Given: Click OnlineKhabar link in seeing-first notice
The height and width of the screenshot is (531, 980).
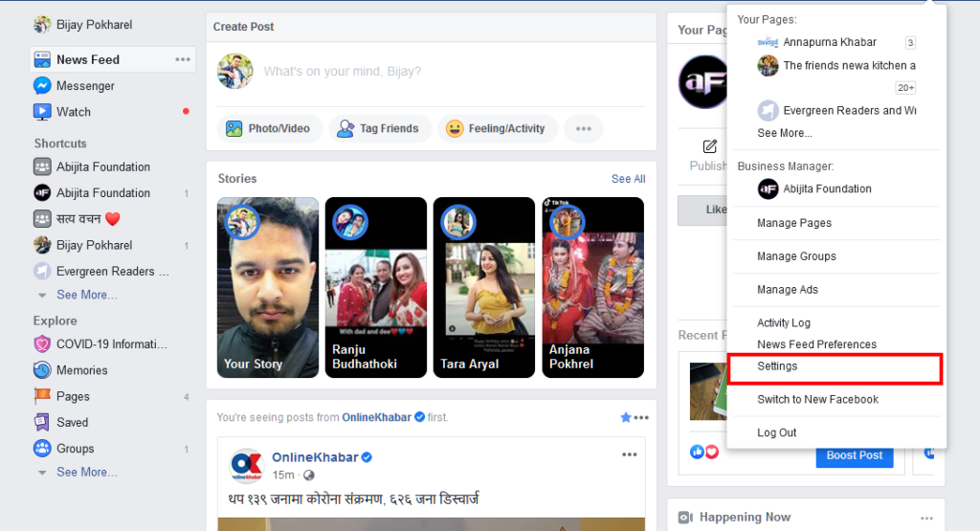Looking at the screenshot, I should pyautogui.click(x=376, y=417).
